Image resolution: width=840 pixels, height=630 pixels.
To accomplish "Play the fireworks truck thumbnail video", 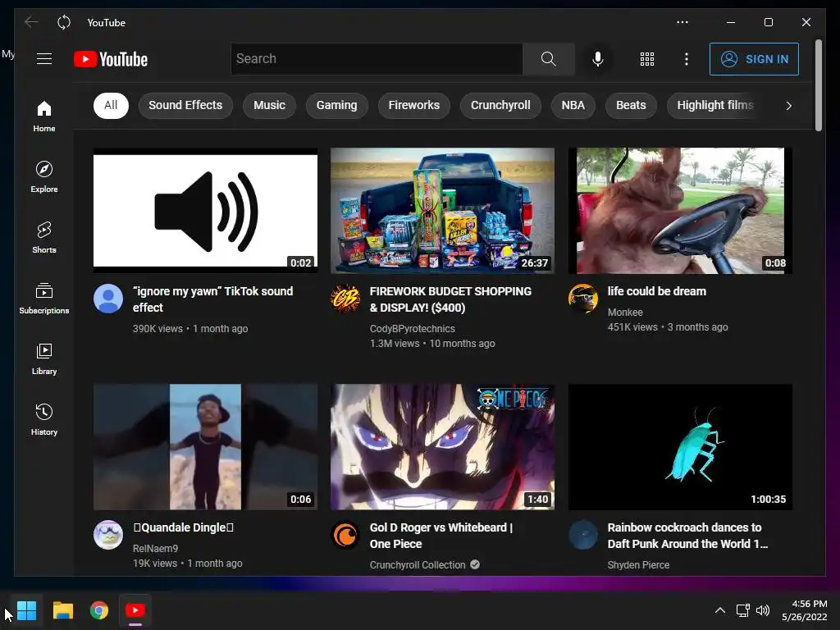I will coord(442,211).
